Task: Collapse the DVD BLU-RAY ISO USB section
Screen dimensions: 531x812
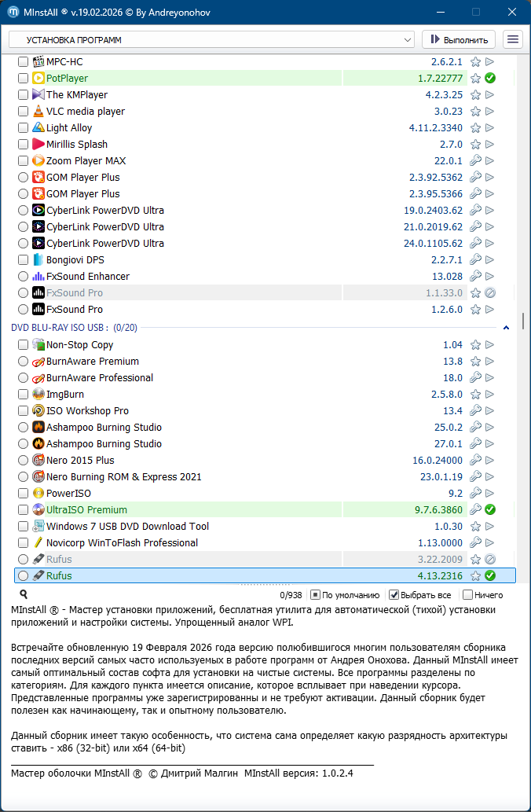Action: click(506, 328)
